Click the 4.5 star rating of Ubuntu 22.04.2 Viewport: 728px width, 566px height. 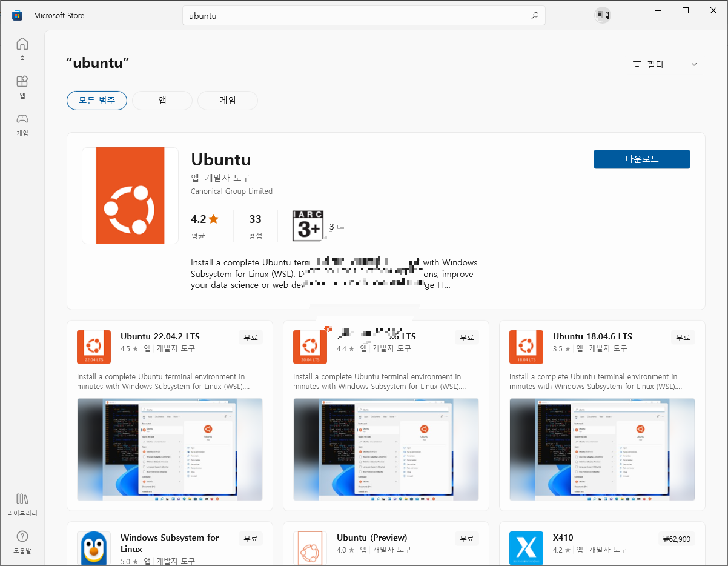(x=129, y=349)
